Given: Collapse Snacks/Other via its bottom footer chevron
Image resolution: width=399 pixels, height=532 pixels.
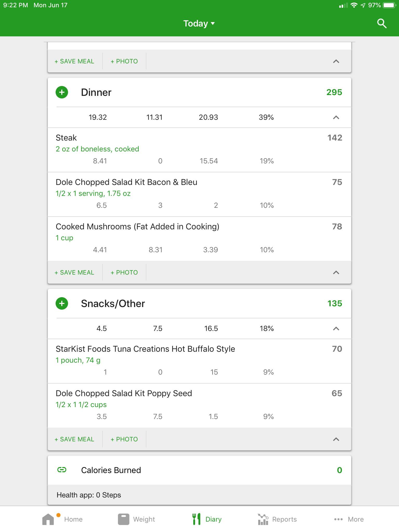Looking at the screenshot, I should (x=336, y=439).
